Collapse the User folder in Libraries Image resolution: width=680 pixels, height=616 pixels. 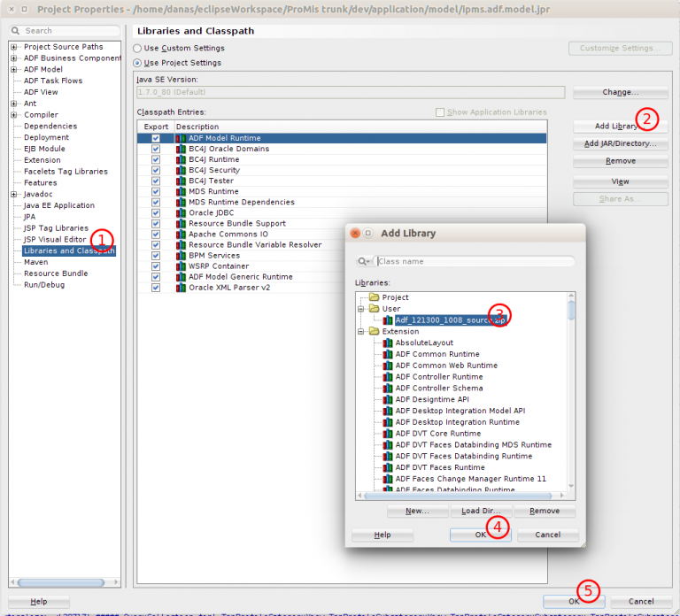tap(360, 309)
